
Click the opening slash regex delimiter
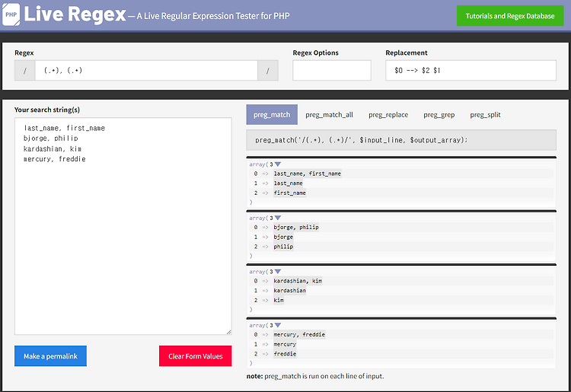(25, 70)
